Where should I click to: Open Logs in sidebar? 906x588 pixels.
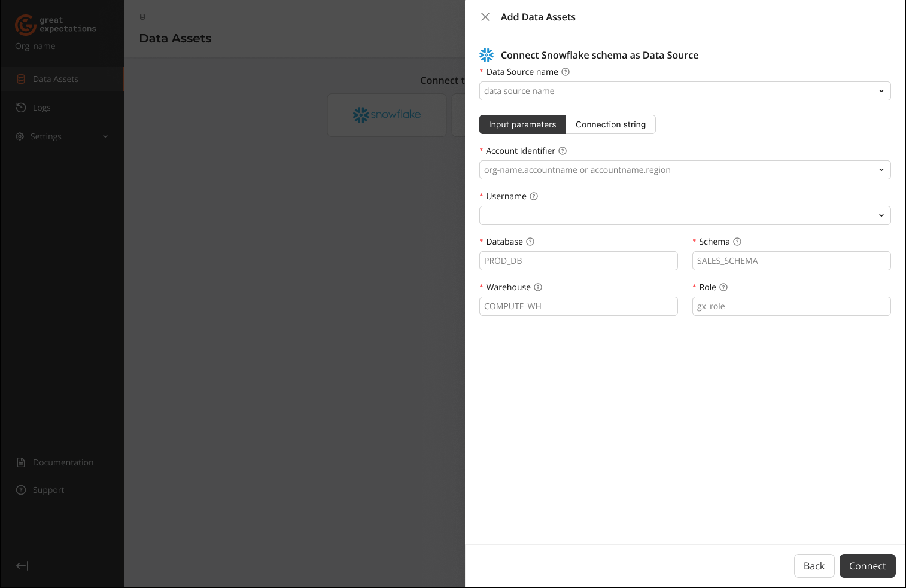[62, 108]
